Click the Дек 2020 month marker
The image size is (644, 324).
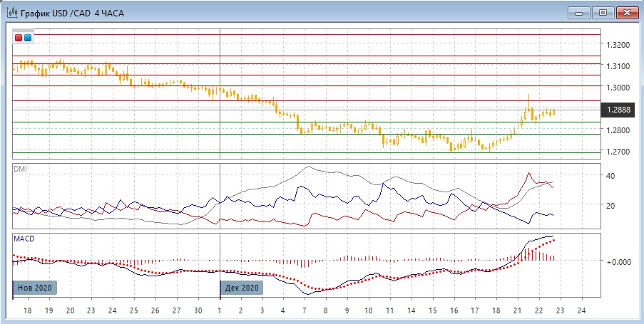click(x=241, y=288)
